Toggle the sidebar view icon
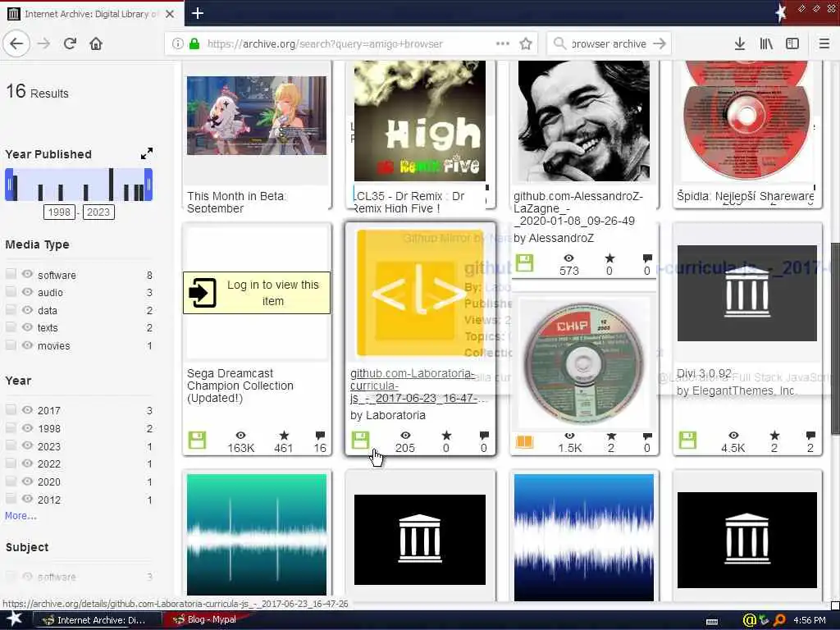 [x=792, y=44]
